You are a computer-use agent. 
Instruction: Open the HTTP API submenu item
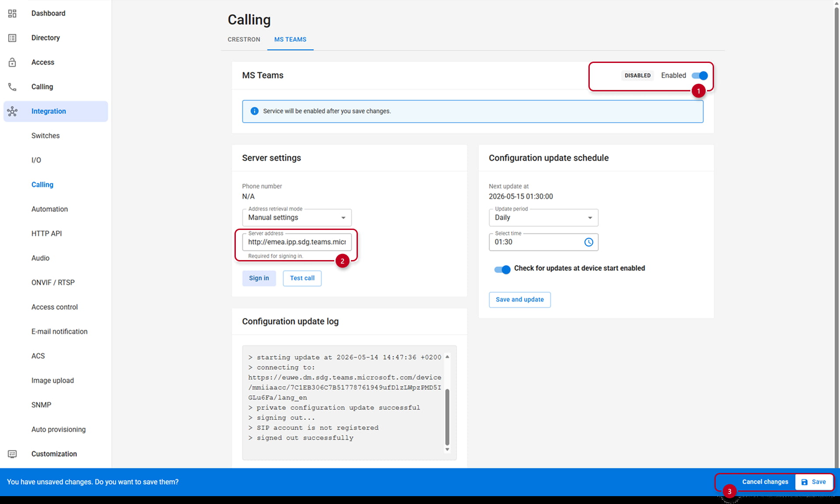[46, 234]
